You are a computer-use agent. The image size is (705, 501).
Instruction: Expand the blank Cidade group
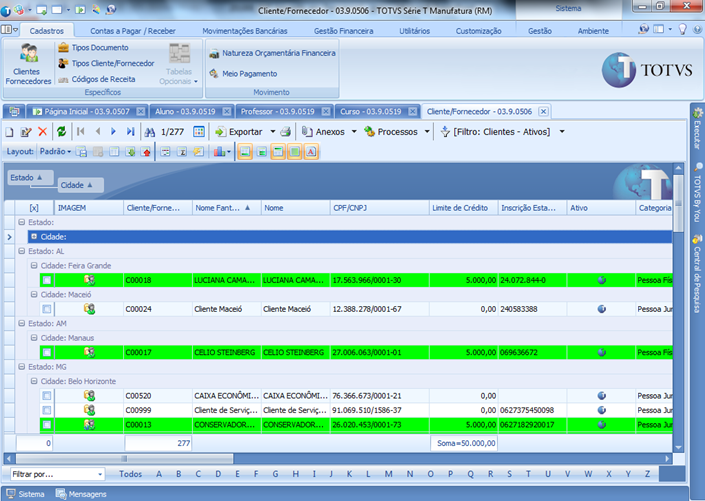pyautogui.click(x=34, y=237)
